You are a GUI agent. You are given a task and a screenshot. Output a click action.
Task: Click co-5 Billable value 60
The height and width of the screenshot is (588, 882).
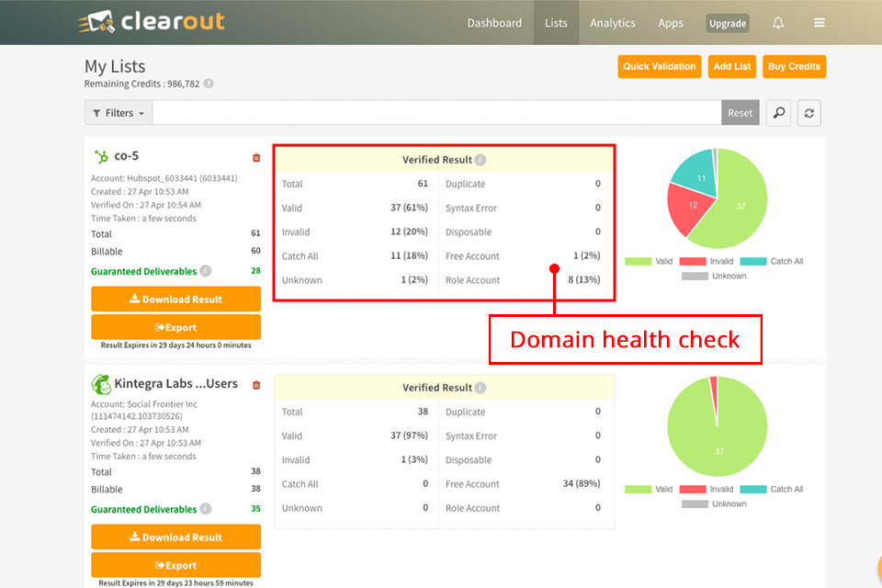256,251
